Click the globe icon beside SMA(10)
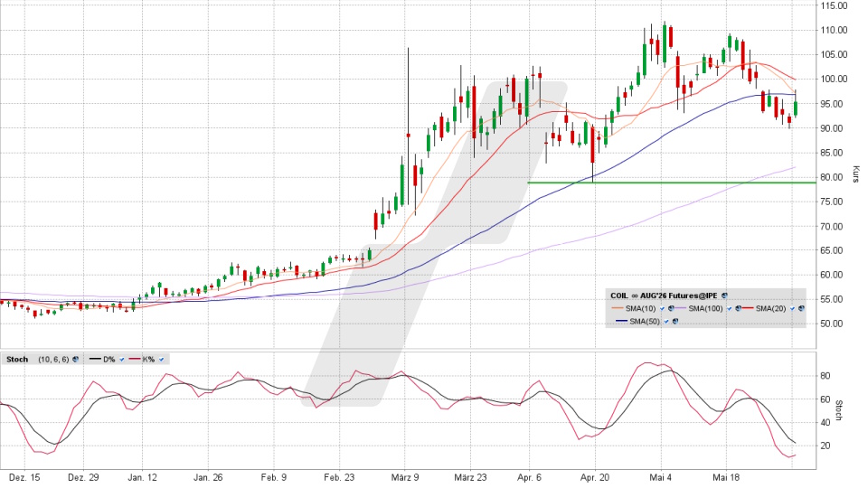The width and height of the screenshot is (868, 488). click(671, 308)
